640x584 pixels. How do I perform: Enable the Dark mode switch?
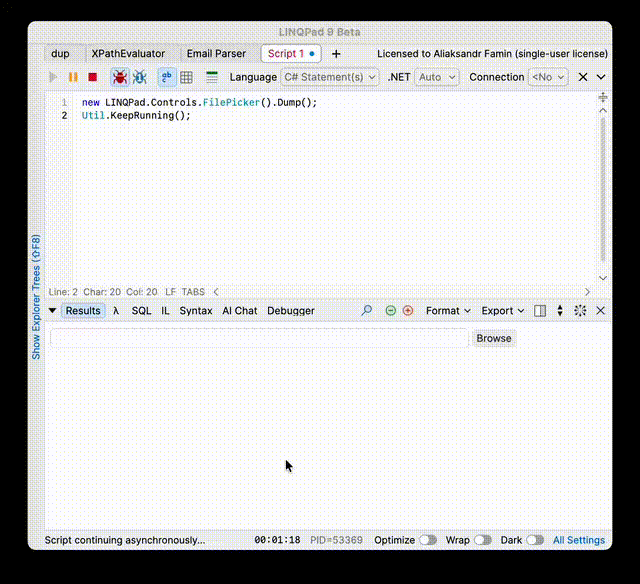click(x=535, y=540)
